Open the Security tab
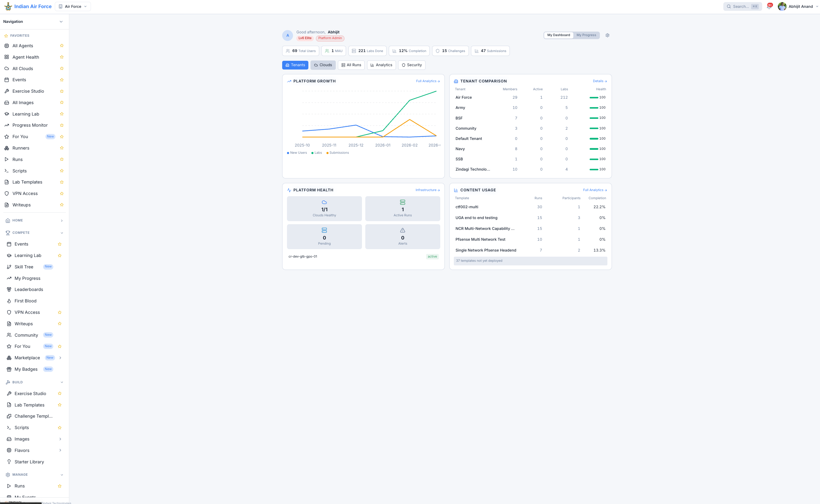Image resolution: width=820 pixels, height=504 pixels. (x=411, y=65)
